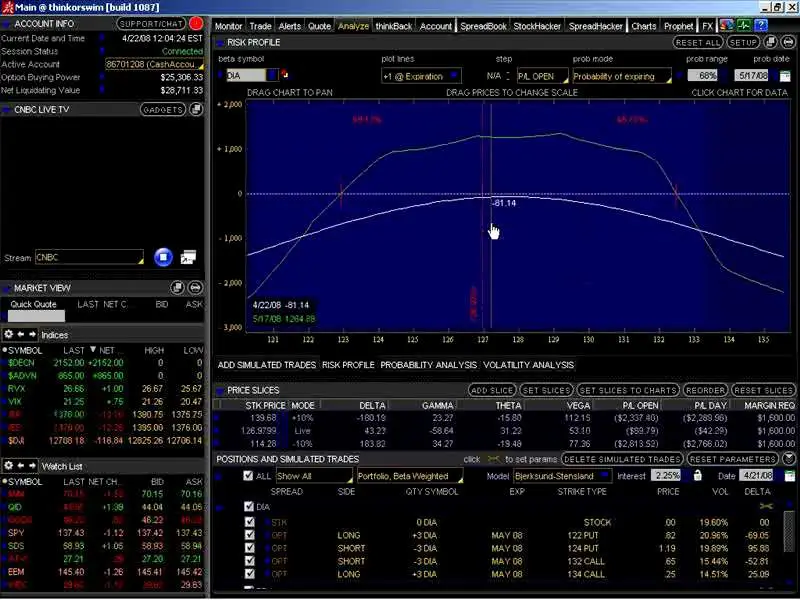Open the 'Show All' positions dropdown
Screen dimensions: 800x600
(314, 476)
